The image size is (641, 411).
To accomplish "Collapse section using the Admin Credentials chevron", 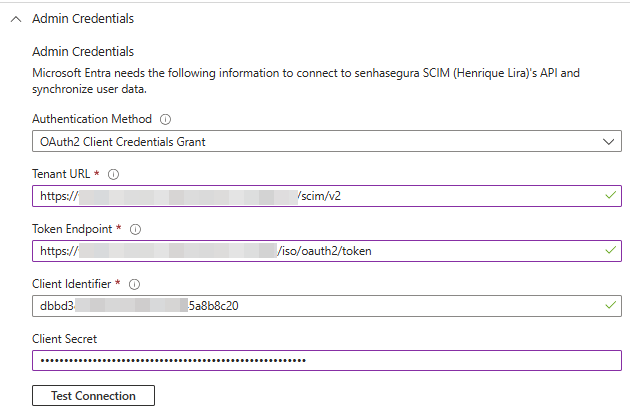I will pos(15,19).
